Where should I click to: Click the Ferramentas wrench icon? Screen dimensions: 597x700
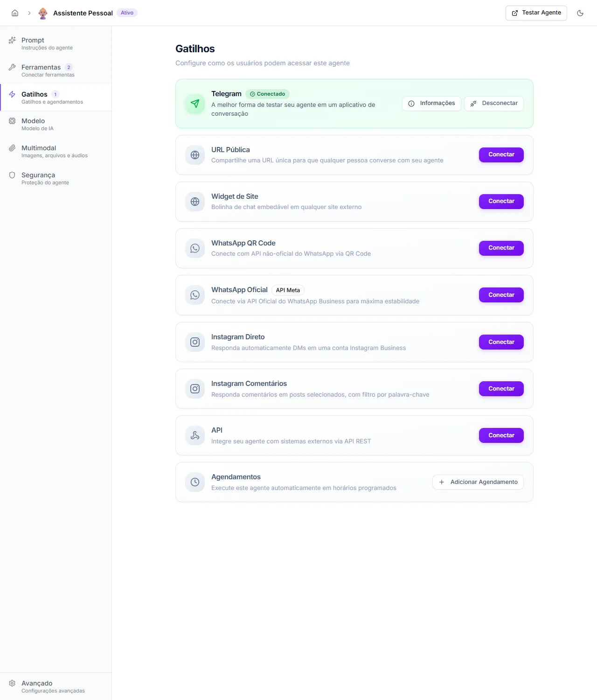[12, 67]
